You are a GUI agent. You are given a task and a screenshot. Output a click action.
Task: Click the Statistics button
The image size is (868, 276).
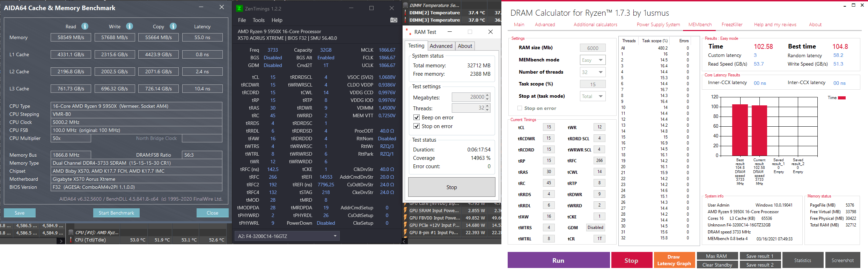[802, 260]
